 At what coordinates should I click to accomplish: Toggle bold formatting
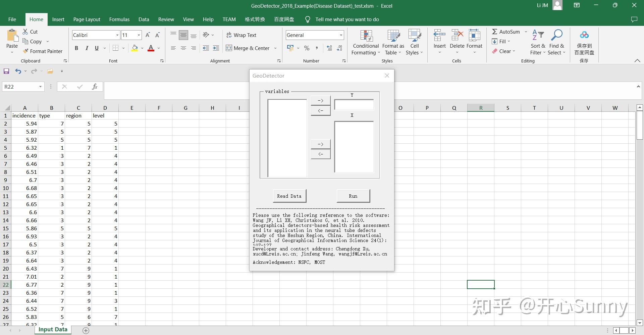(x=76, y=48)
